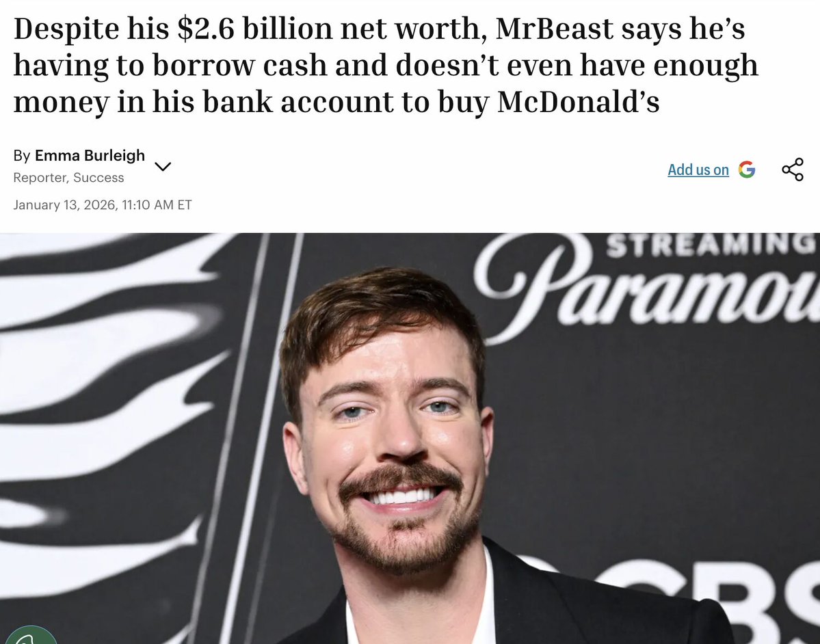Click the share icon beside Add us on

pyautogui.click(x=792, y=170)
